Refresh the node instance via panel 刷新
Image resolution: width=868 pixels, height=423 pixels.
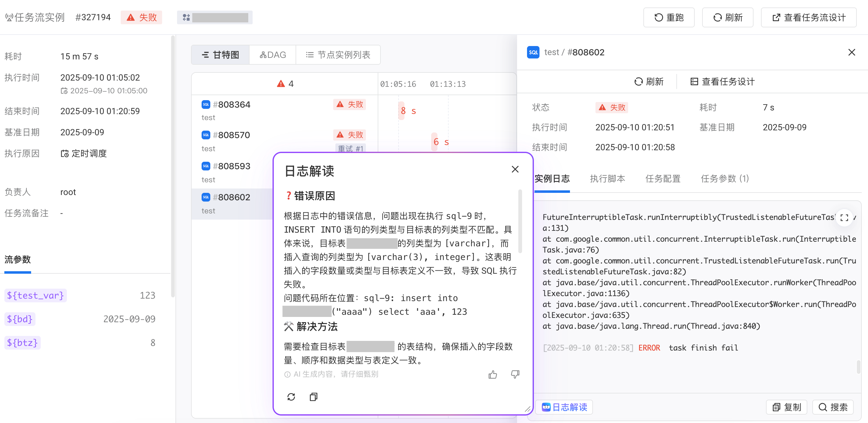point(648,81)
